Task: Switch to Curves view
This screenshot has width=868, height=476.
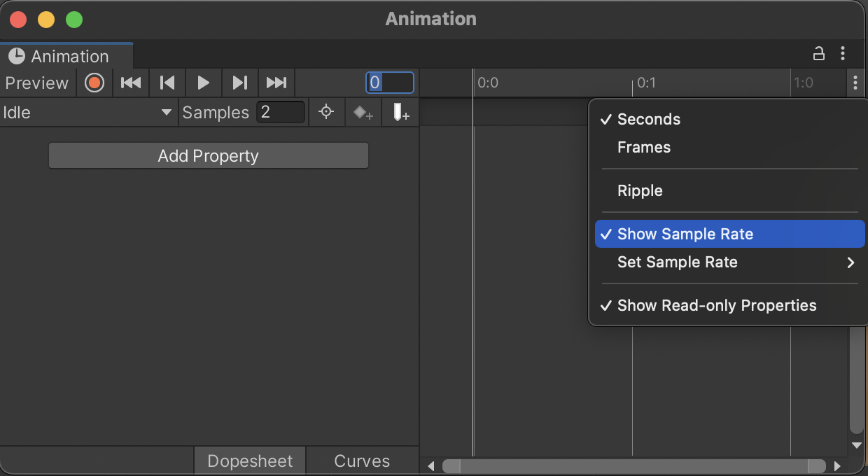Action: point(362,461)
